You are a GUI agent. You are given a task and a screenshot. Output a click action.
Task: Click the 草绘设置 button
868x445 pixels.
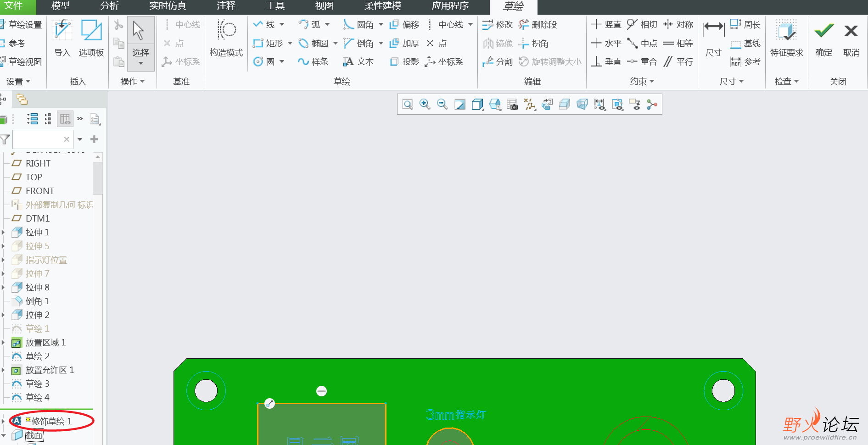[21, 24]
